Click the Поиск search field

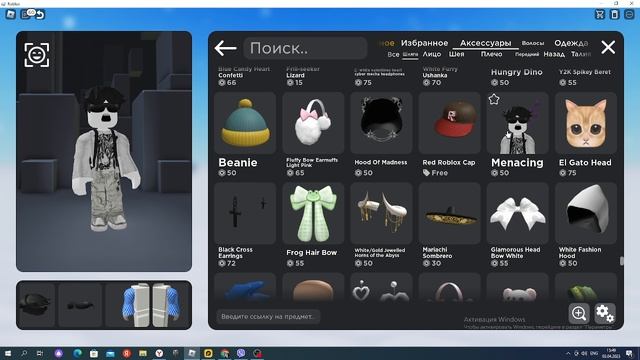point(305,48)
